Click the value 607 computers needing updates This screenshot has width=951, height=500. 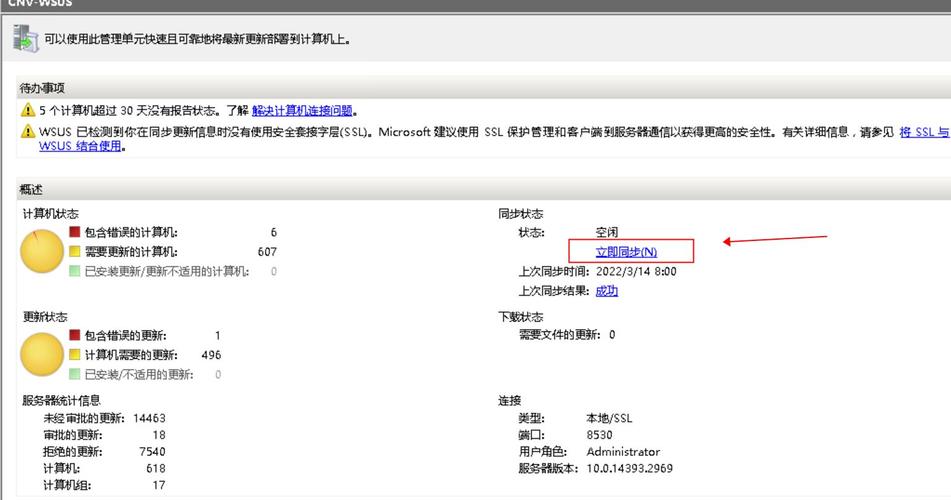pyautogui.click(x=267, y=252)
